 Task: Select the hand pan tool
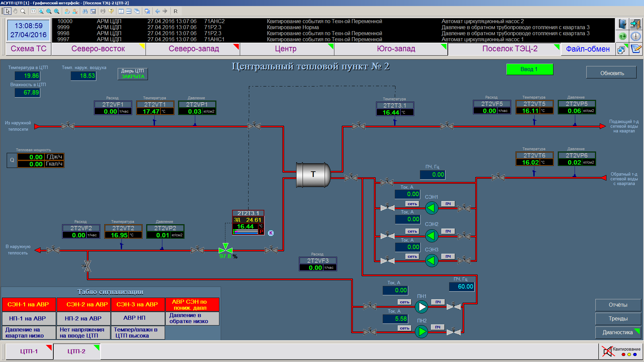click(15, 11)
